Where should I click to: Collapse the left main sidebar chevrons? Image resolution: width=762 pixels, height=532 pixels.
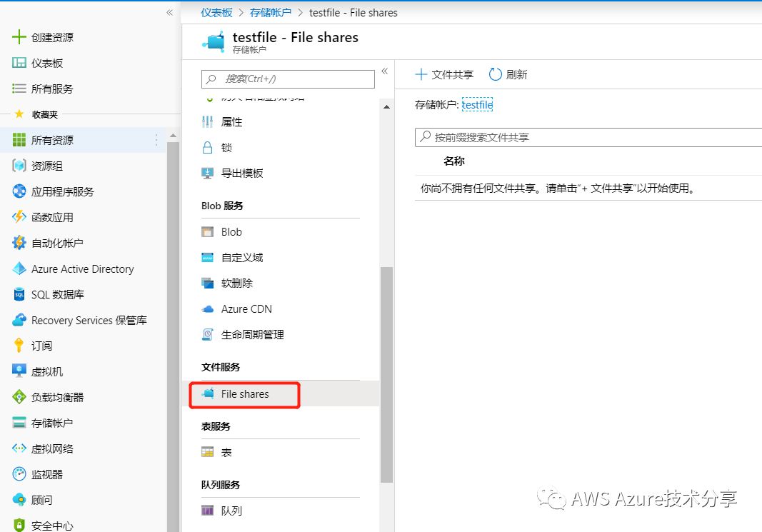169,13
